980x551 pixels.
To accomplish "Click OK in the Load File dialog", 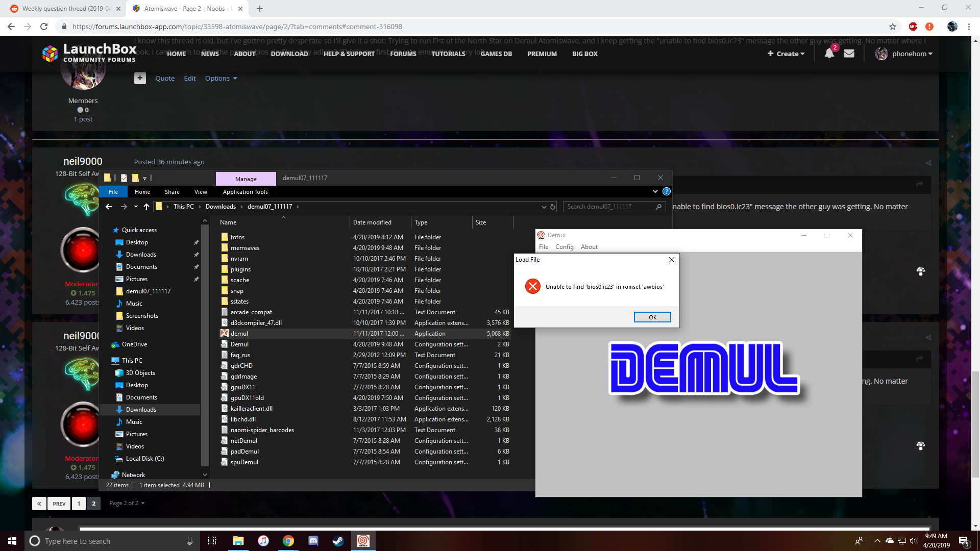I will click(652, 317).
